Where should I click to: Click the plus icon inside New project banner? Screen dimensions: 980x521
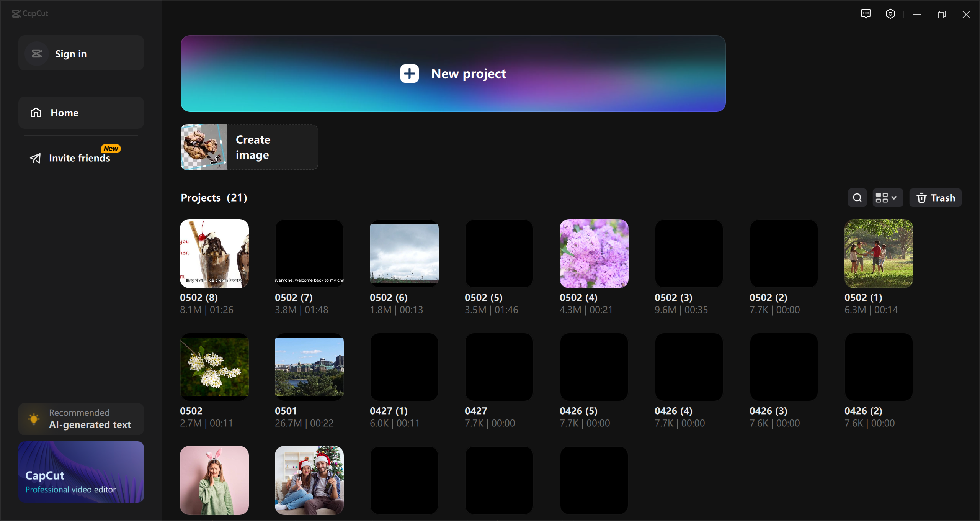(x=409, y=73)
